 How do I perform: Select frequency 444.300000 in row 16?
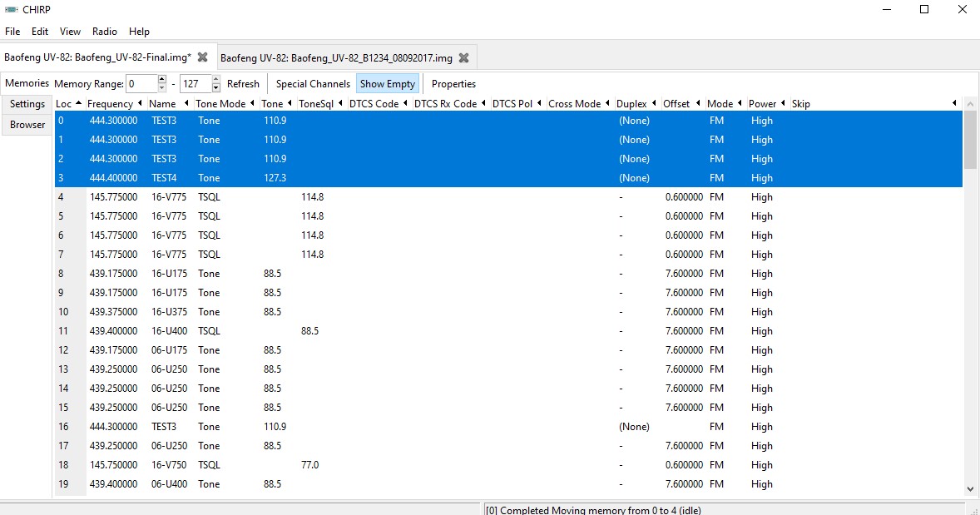pyautogui.click(x=113, y=426)
